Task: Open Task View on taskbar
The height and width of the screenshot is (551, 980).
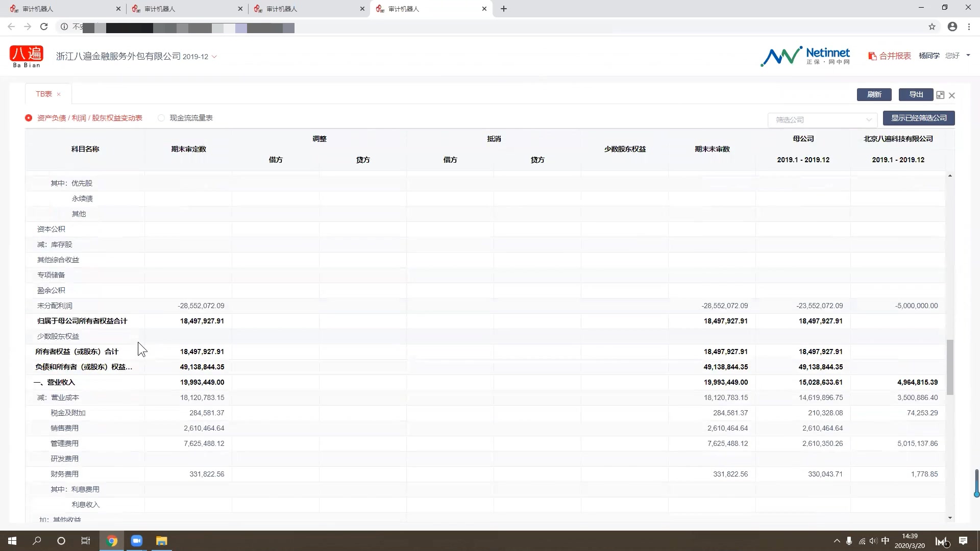Action: [x=86, y=541]
